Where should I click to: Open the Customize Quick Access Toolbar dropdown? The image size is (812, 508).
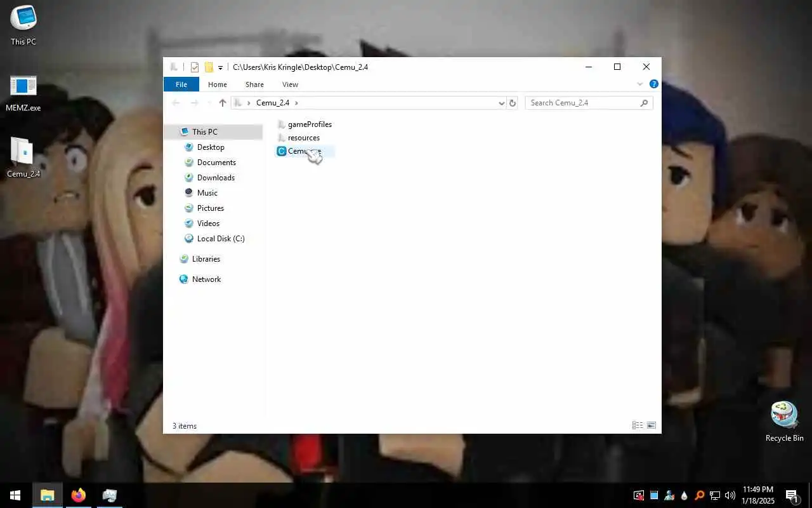(x=220, y=67)
